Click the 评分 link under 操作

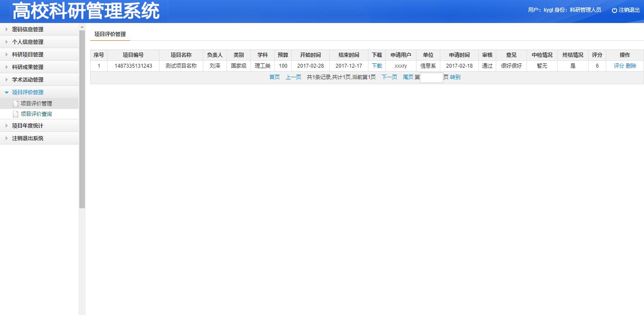[x=620, y=66]
